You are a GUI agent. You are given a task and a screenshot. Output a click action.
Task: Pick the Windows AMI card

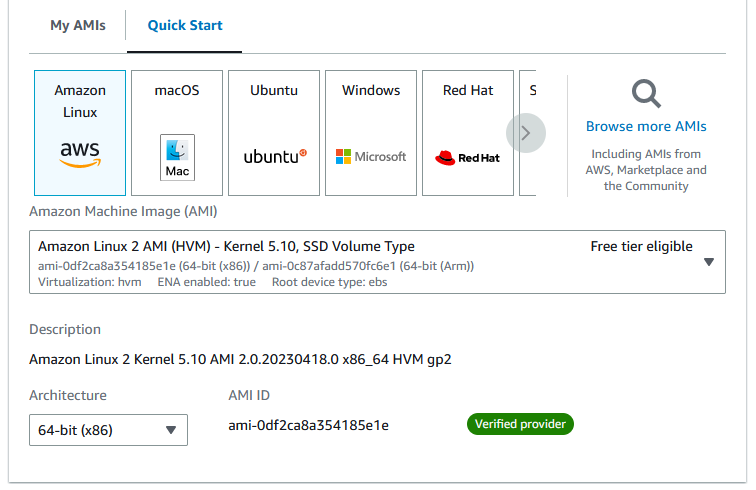pos(371,133)
